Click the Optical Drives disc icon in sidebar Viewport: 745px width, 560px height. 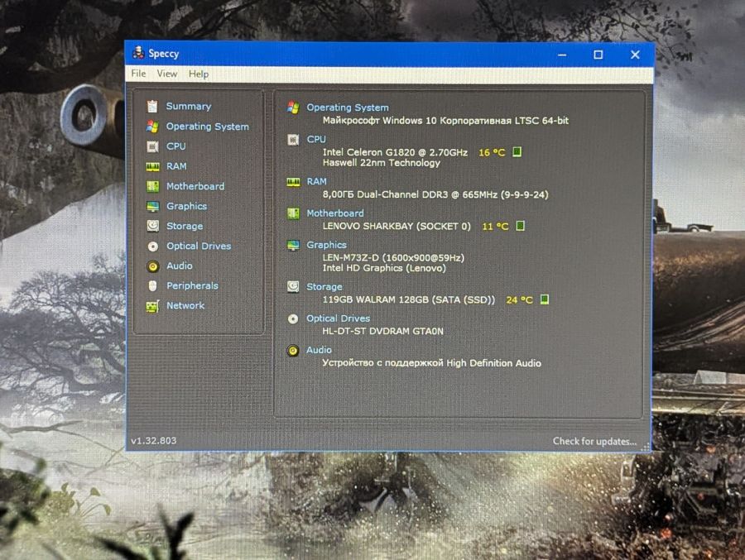click(152, 246)
